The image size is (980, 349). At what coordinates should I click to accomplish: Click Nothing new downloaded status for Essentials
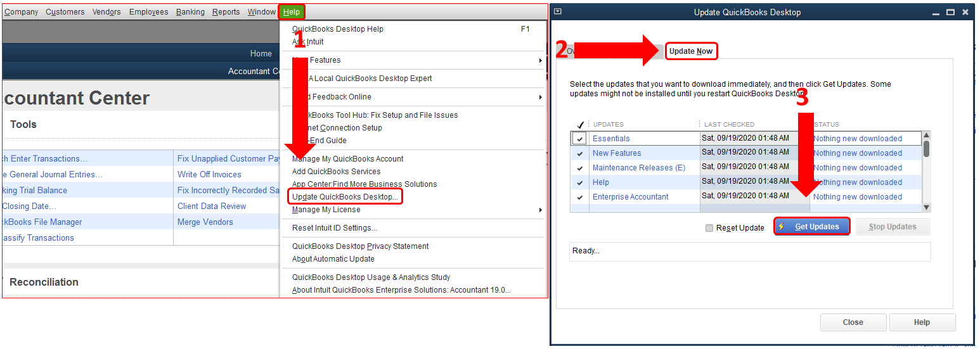[858, 139]
